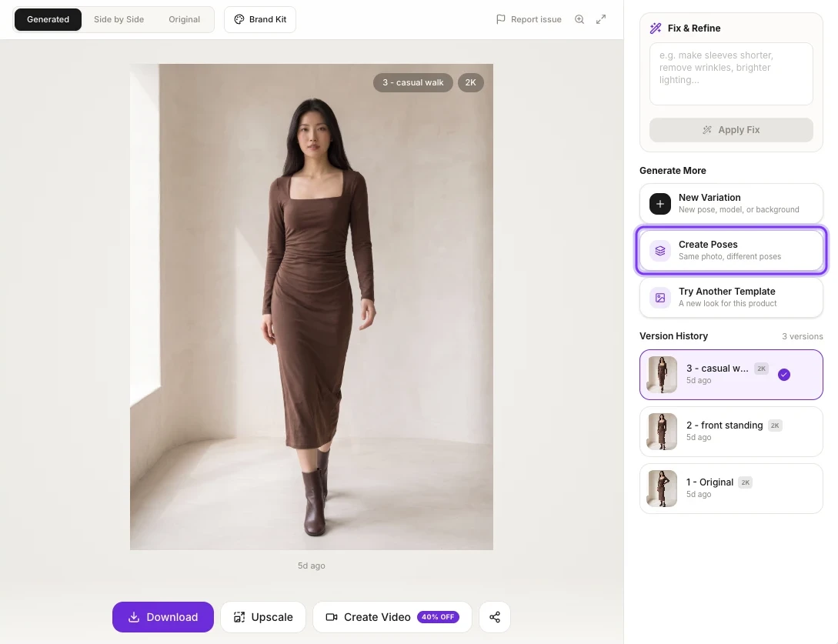Click thumbnail of version 3 casual walk
Screen dimensions: 838x644
(x=663, y=375)
